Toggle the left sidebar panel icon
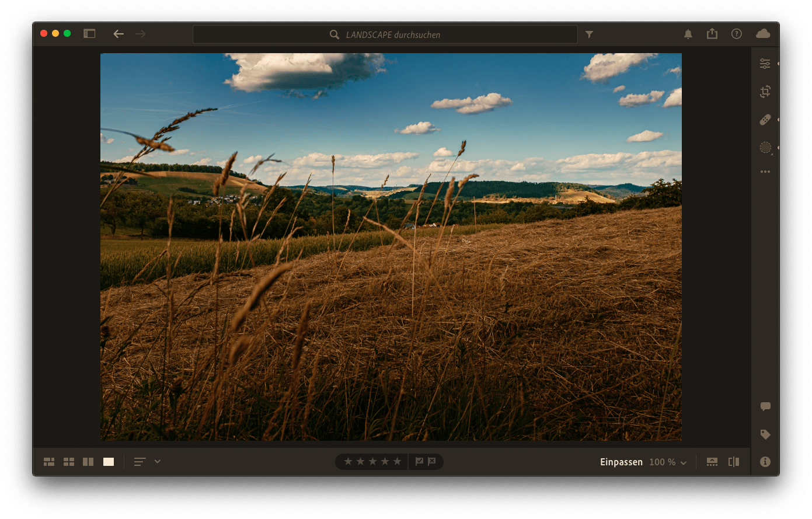 tap(89, 34)
